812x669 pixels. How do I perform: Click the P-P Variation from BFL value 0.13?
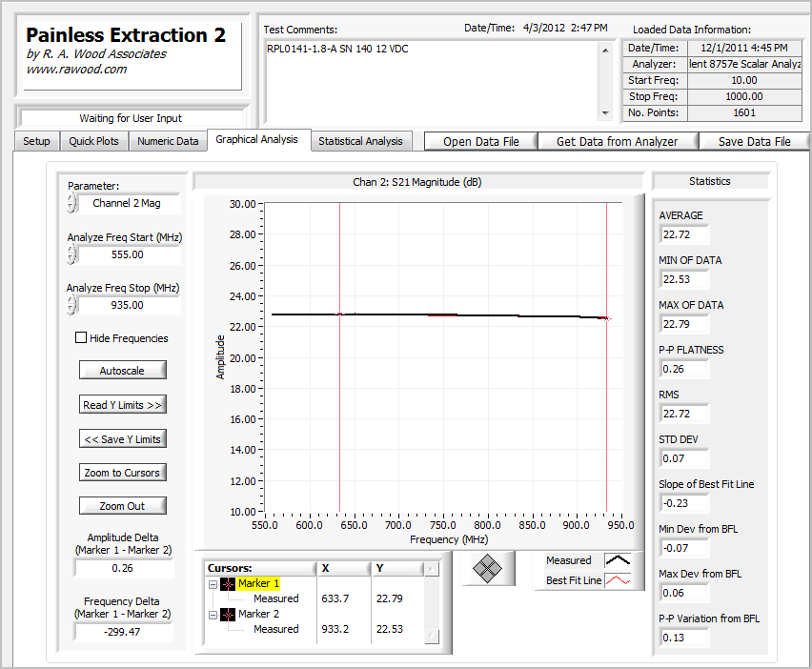(x=683, y=638)
